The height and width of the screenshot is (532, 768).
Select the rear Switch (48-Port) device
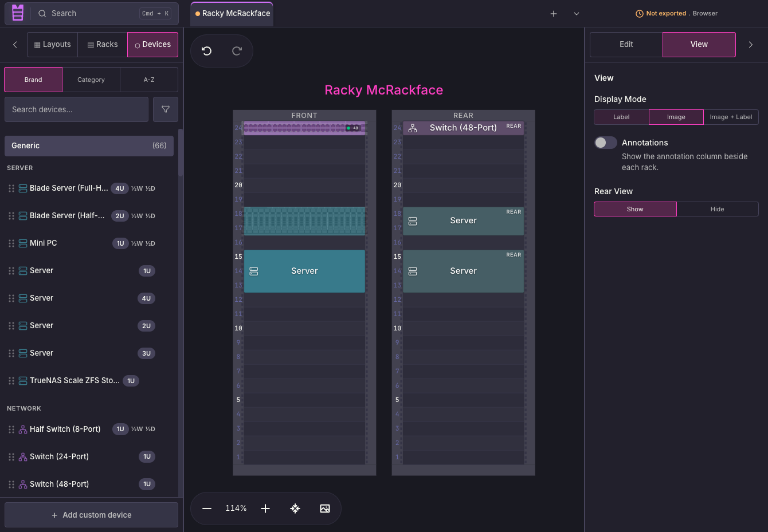[x=463, y=128]
